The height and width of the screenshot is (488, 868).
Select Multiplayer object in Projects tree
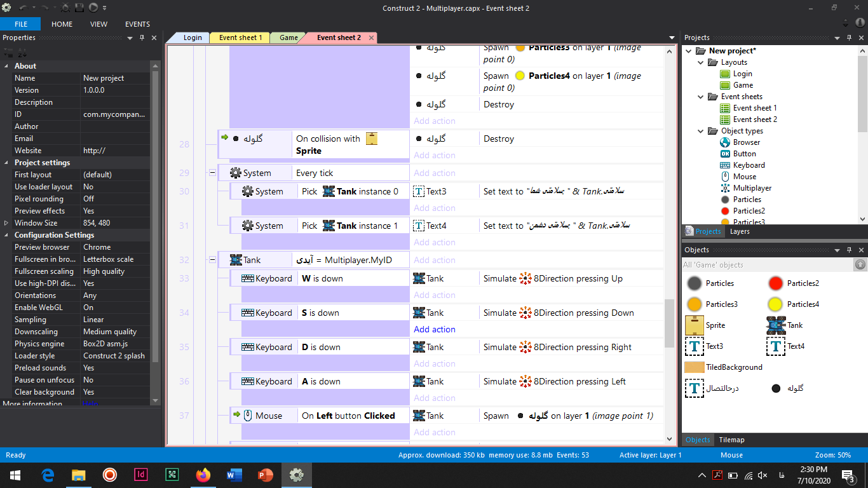[x=752, y=188]
